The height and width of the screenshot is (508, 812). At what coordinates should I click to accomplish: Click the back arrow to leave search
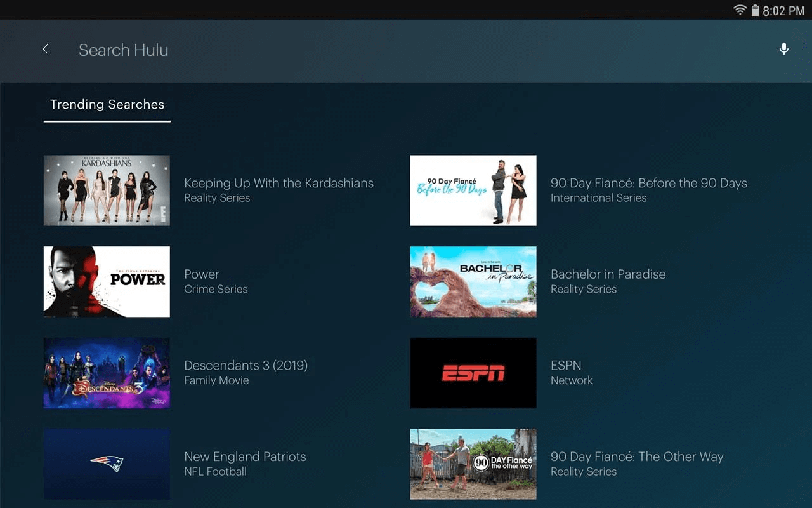pos(45,49)
